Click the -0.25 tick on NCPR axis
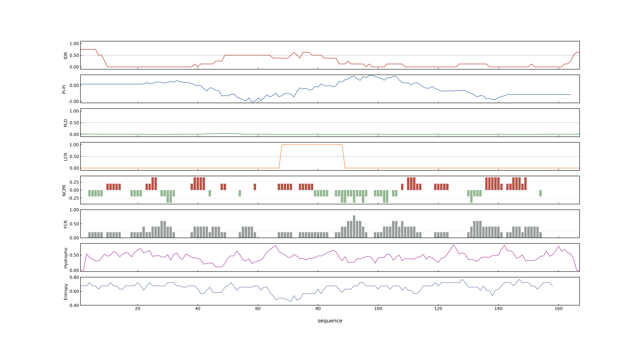Viewport: 644px width, 343px height. (x=73, y=198)
